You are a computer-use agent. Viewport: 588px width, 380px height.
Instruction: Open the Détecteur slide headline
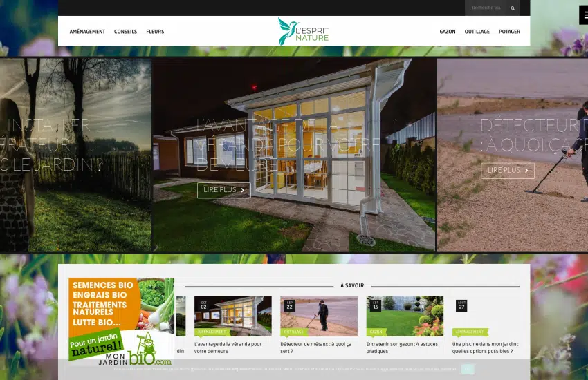click(x=534, y=135)
